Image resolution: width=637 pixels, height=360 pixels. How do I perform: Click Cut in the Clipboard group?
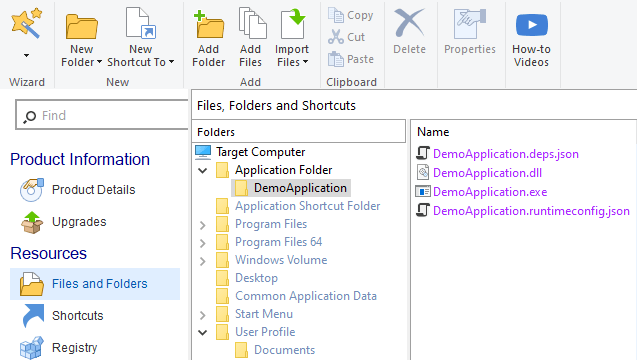[x=347, y=37]
